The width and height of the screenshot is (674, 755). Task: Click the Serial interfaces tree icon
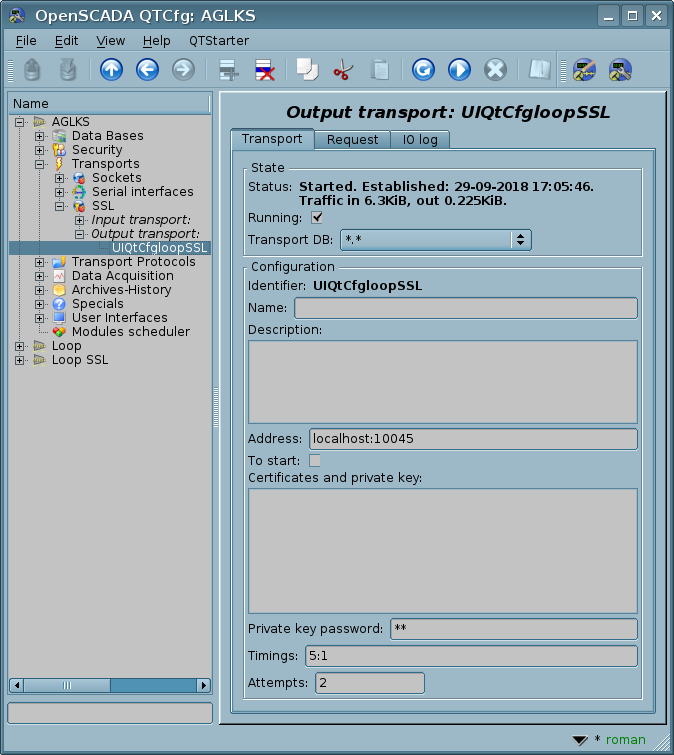pos(79,192)
